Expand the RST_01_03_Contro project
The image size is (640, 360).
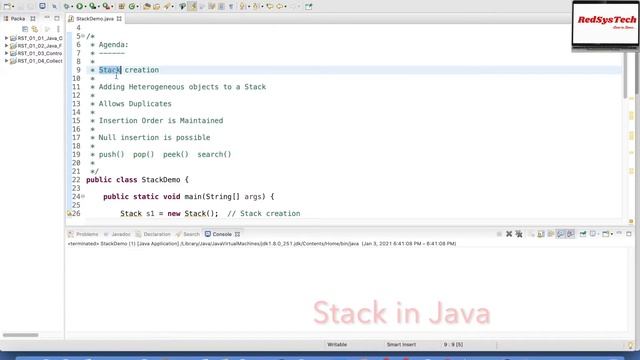click(x=6, y=53)
